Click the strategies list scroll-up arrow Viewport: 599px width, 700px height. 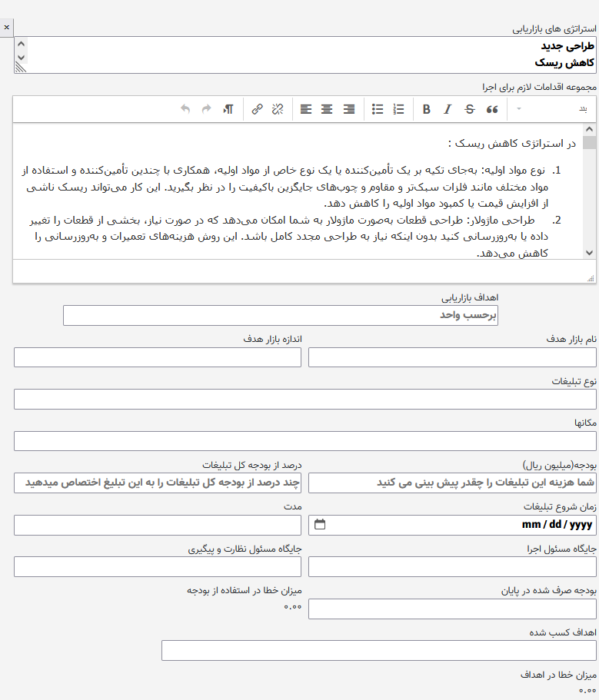click(x=21, y=44)
